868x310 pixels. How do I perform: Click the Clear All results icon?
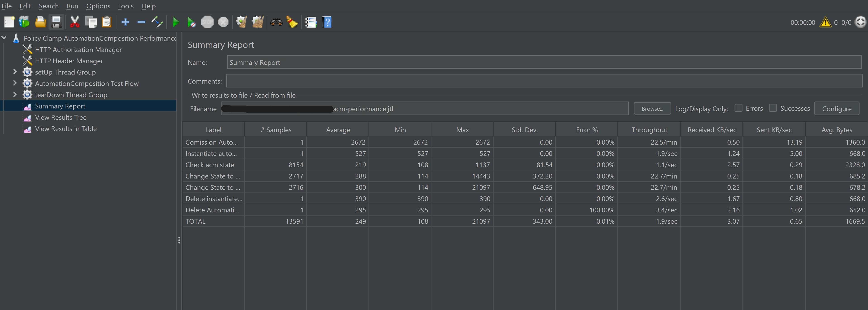coord(258,22)
